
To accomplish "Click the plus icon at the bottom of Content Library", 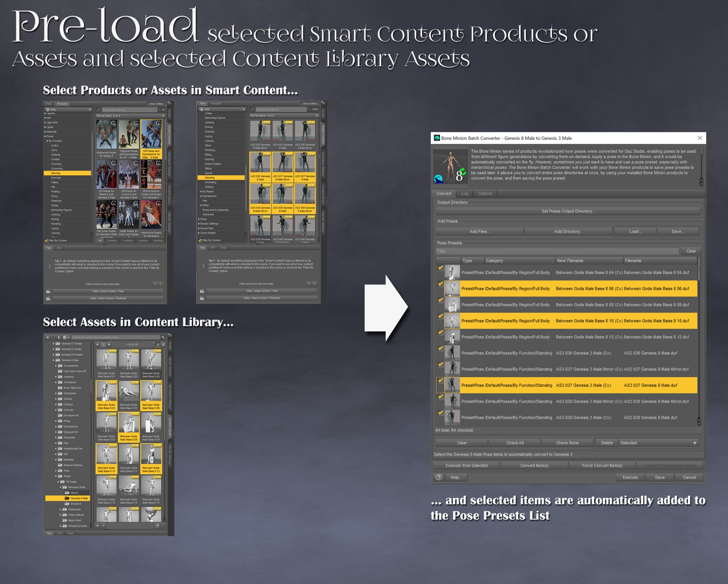I will pos(97,526).
